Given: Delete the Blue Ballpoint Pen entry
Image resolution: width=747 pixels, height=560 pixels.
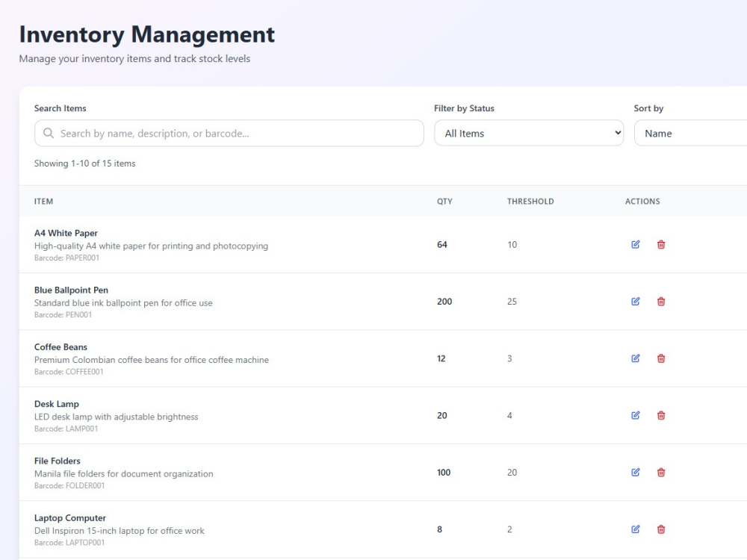Looking at the screenshot, I should pos(661,302).
